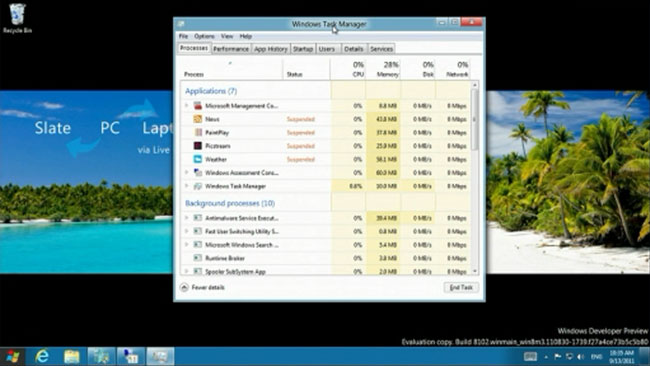Open the on-screen keyboard tray icon
The image size is (650, 366).
click(530, 356)
